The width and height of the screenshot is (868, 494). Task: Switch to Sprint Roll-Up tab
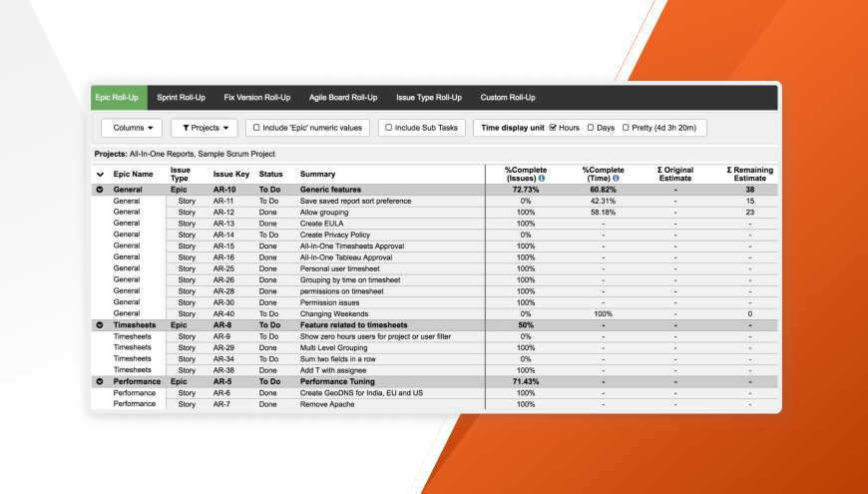[x=181, y=98]
